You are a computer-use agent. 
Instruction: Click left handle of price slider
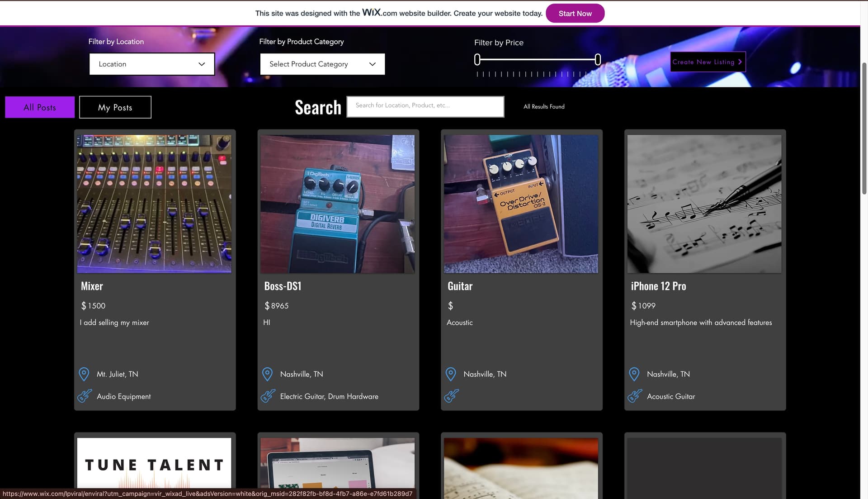click(477, 60)
